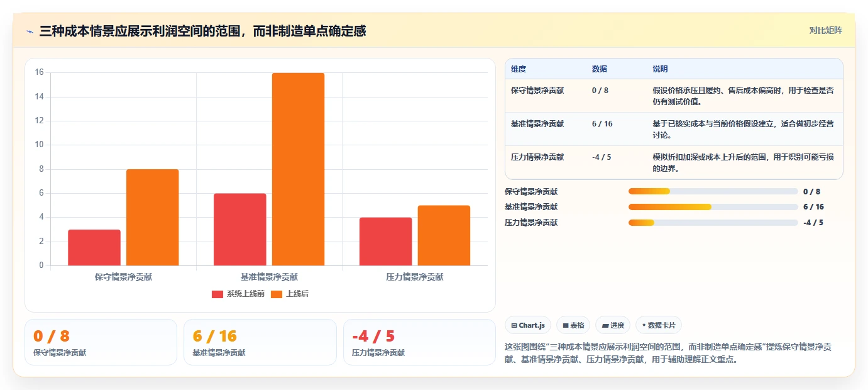Viewport: 868px width, 390px height.
Task: Click the Chart.js tag chip
Action: [x=528, y=325]
